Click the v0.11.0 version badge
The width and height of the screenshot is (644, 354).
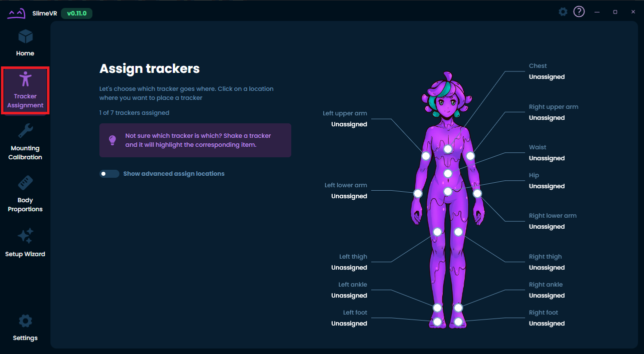click(76, 13)
